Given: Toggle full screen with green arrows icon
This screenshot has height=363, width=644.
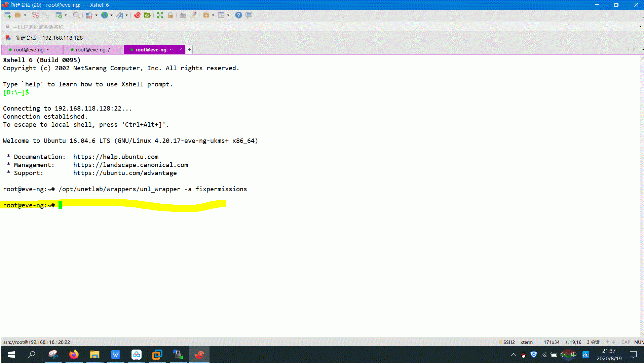Looking at the screenshot, I should tap(160, 15).
